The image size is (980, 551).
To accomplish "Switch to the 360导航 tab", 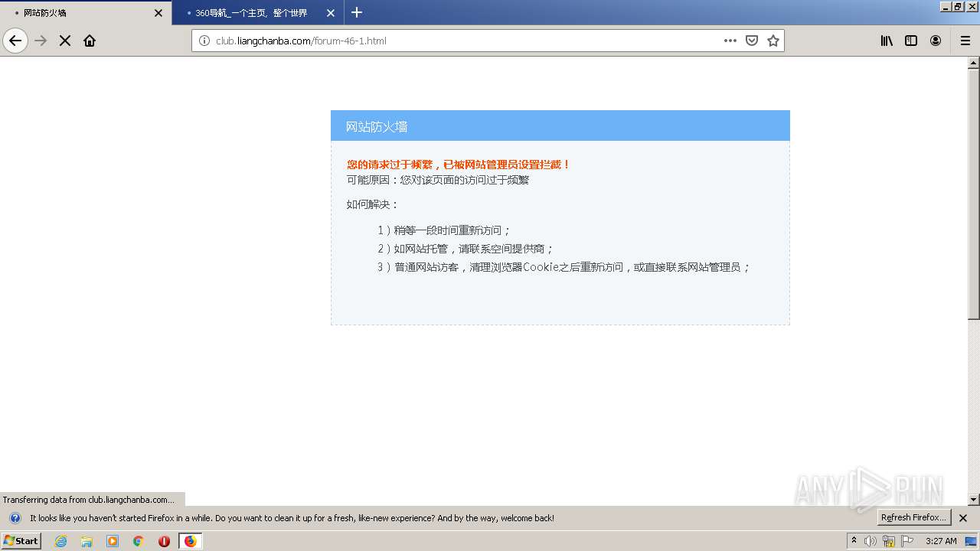I will point(258,13).
